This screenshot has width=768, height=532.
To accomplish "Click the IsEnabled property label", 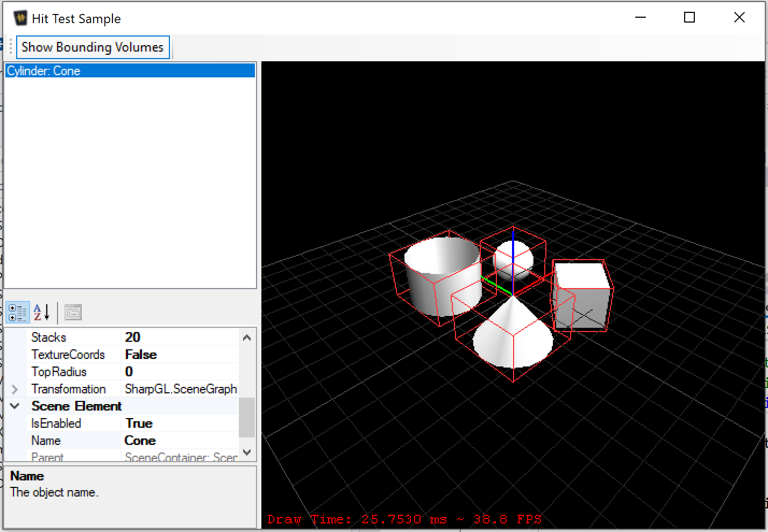I will click(x=56, y=423).
